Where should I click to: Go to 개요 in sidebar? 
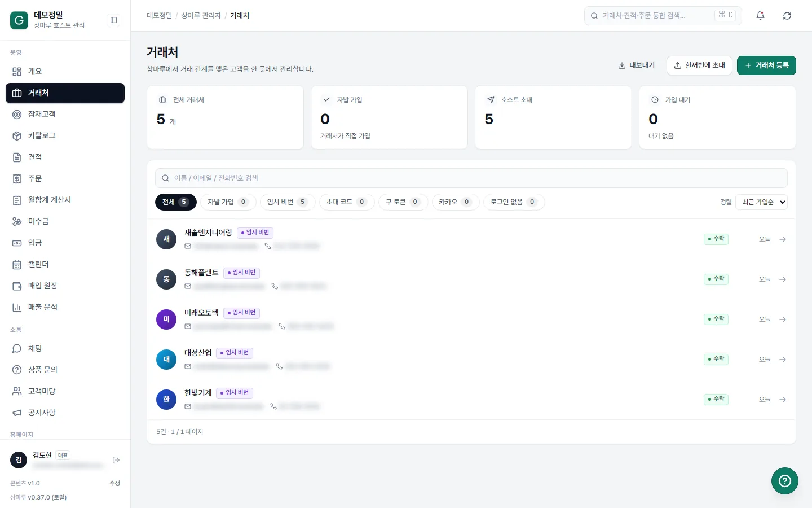click(x=65, y=72)
